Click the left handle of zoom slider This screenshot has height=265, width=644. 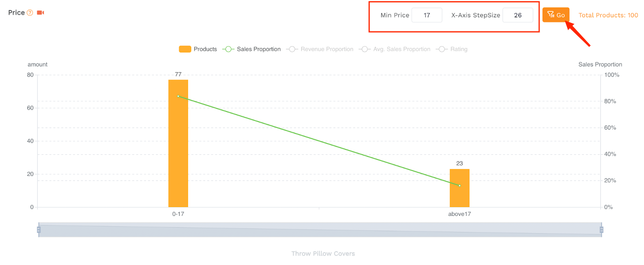click(39, 230)
